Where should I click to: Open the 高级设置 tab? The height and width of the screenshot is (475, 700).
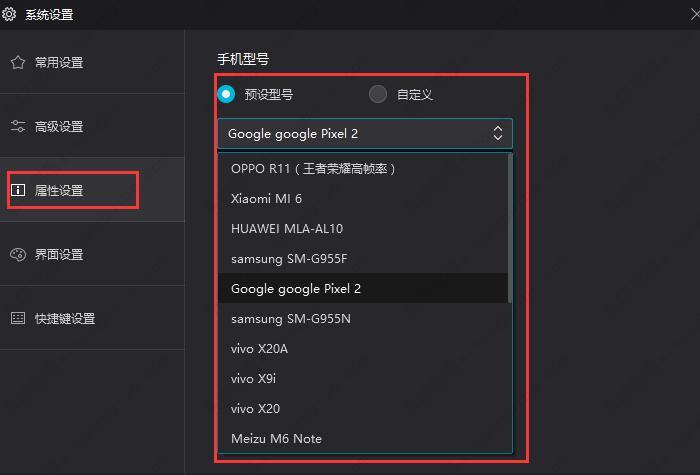(92, 126)
